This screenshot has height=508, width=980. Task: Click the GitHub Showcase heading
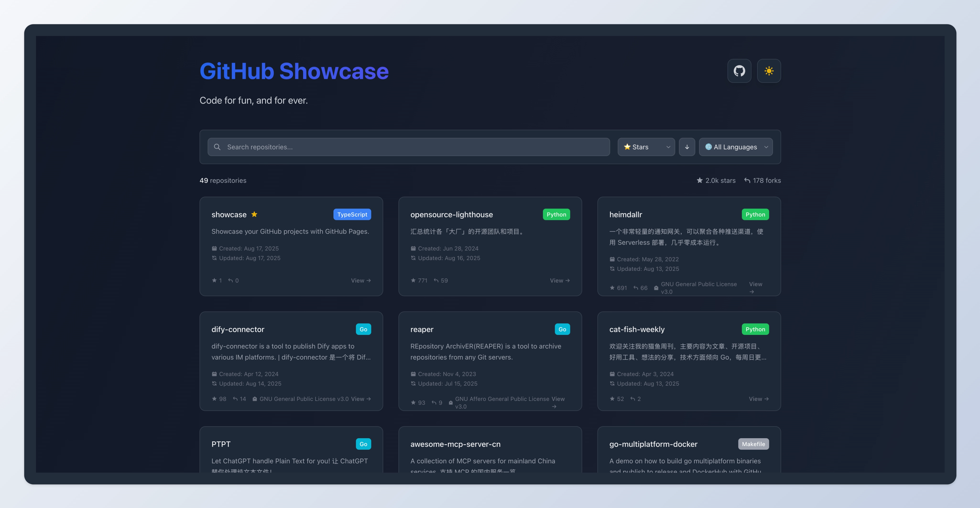[x=294, y=71]
